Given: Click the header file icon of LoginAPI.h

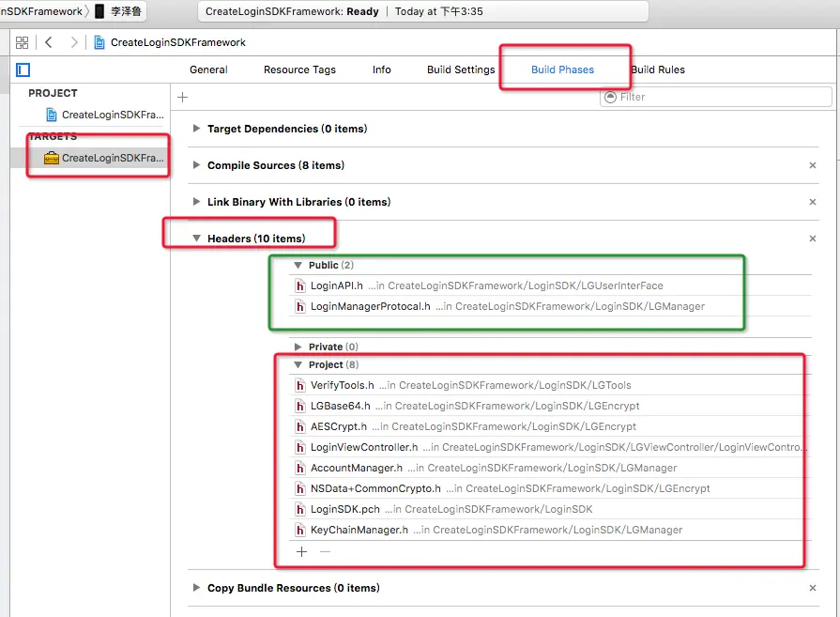Looking at the screenshot, I should [x=300, y=285].
